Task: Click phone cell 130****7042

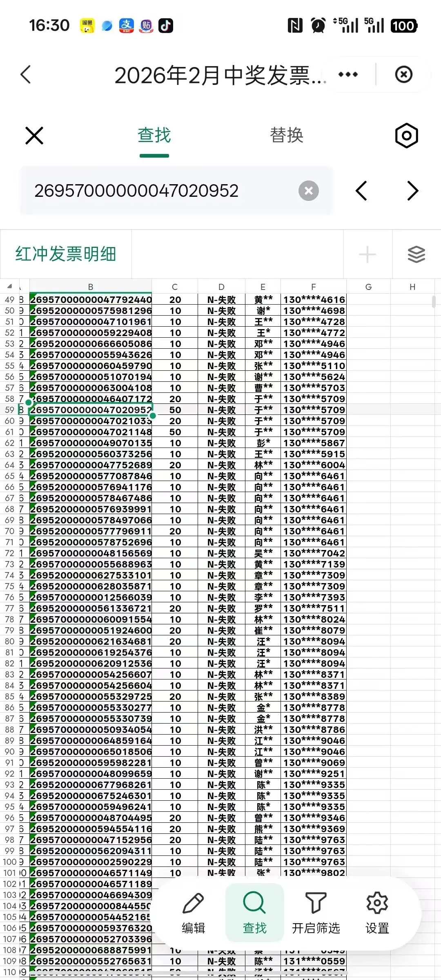Action: pos(314,553)
